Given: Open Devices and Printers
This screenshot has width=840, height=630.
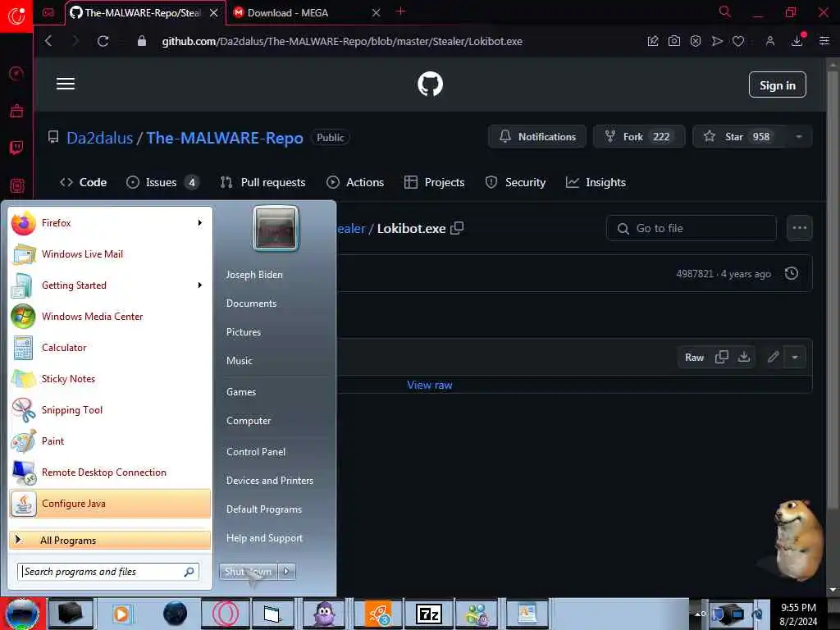Looking at the screenshot, I should 270,481.
